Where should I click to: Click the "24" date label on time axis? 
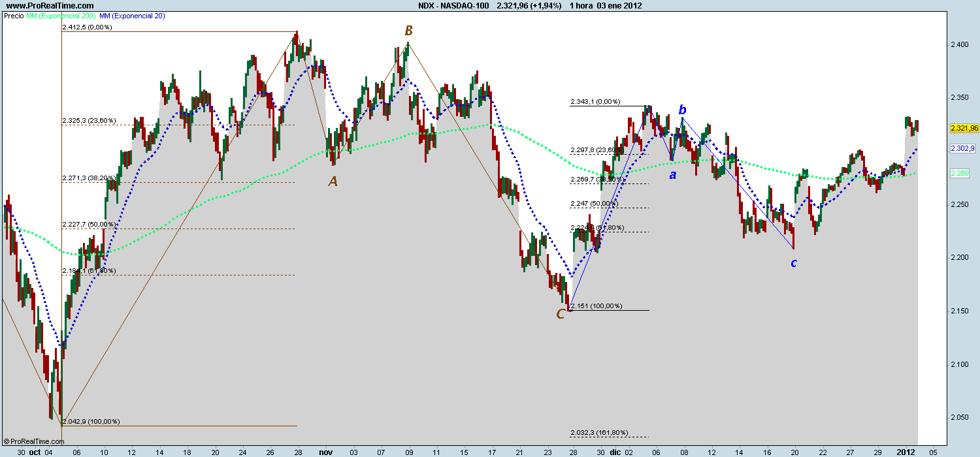point(242,452)
